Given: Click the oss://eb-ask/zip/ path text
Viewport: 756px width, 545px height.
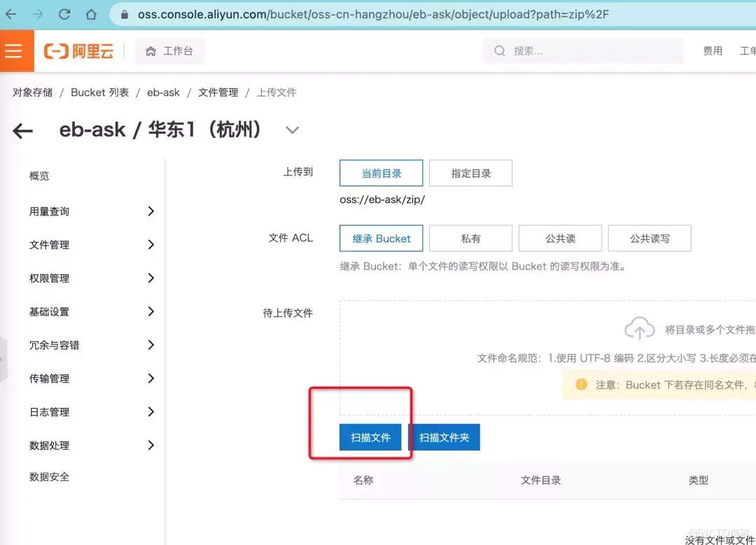Looking at the screenshot, I should click(382, 199).
